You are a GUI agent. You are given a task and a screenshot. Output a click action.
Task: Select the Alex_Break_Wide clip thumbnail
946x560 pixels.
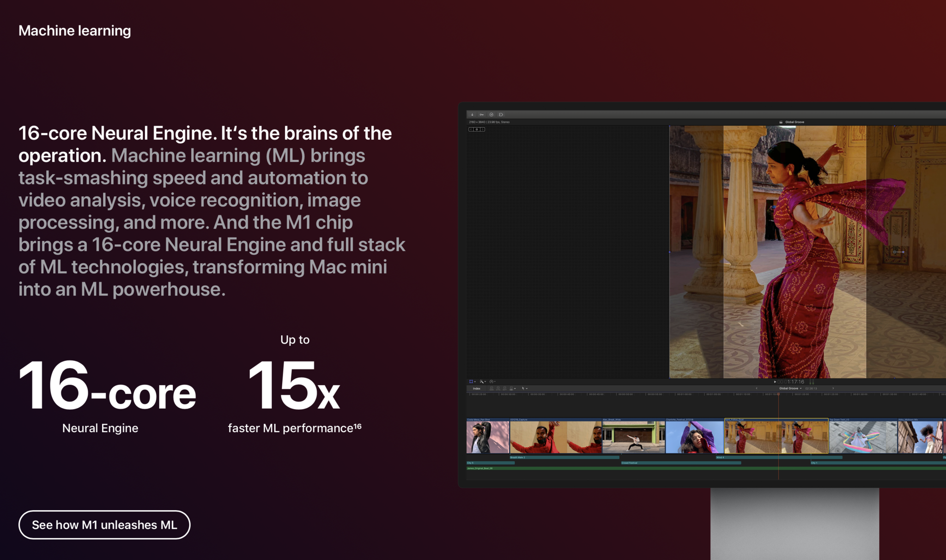633,437
